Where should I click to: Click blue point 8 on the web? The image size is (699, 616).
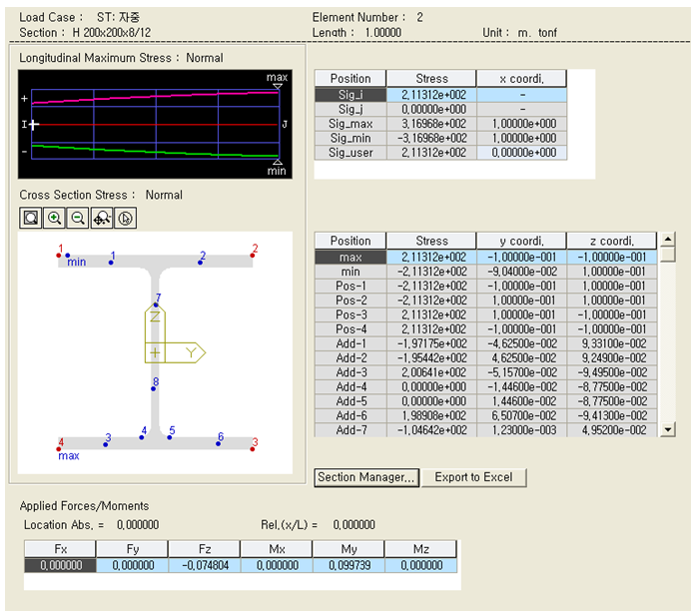[x=154, y=388]
